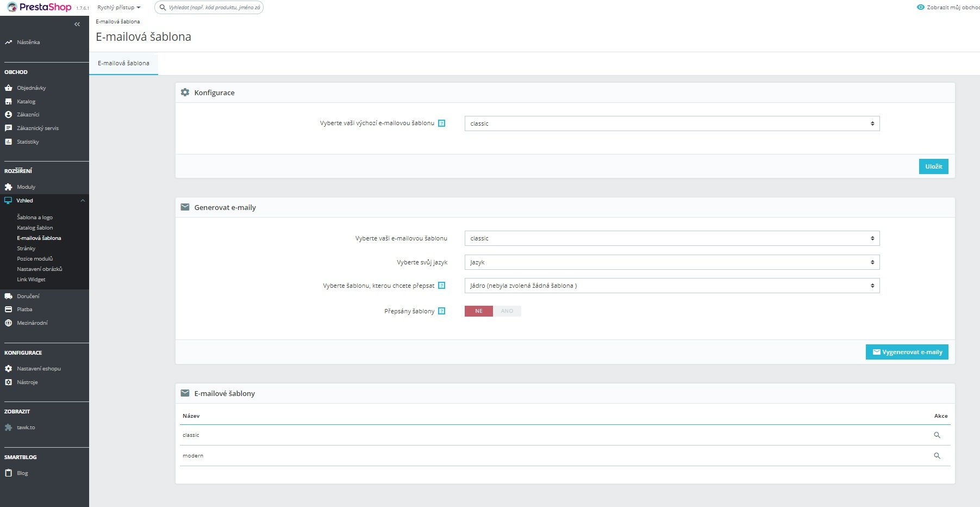Click the E-mailové šablony panel heading
This screenshot has height=507, width=980.
tap(224, 394)
